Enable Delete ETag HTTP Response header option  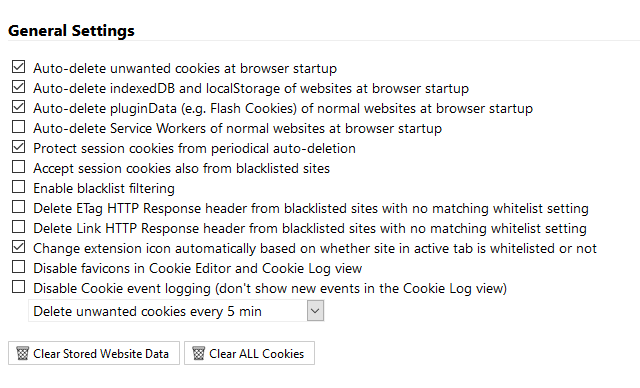[x=18, y=206]
